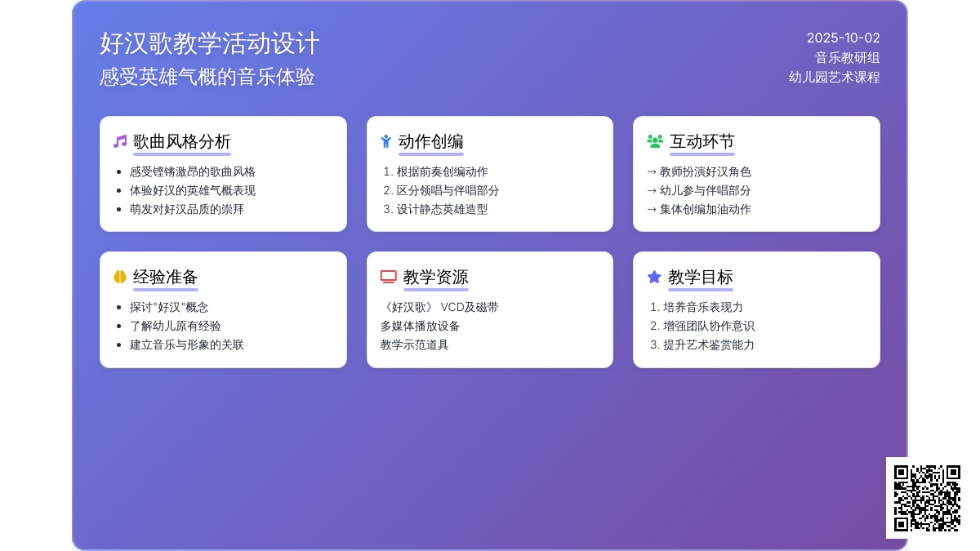
Task: Click the blue star icon beside 教学目标
Action: pyautogui.click(x=654, y=278)
